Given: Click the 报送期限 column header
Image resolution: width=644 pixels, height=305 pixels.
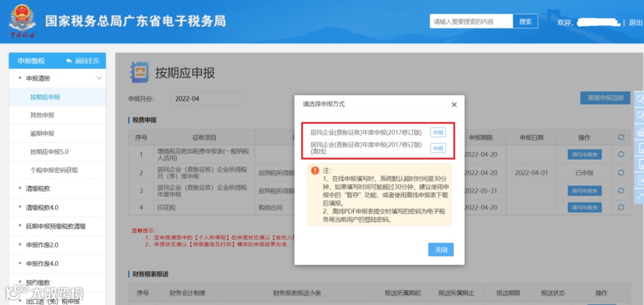Looking at the screenshot, I should 509,293.
